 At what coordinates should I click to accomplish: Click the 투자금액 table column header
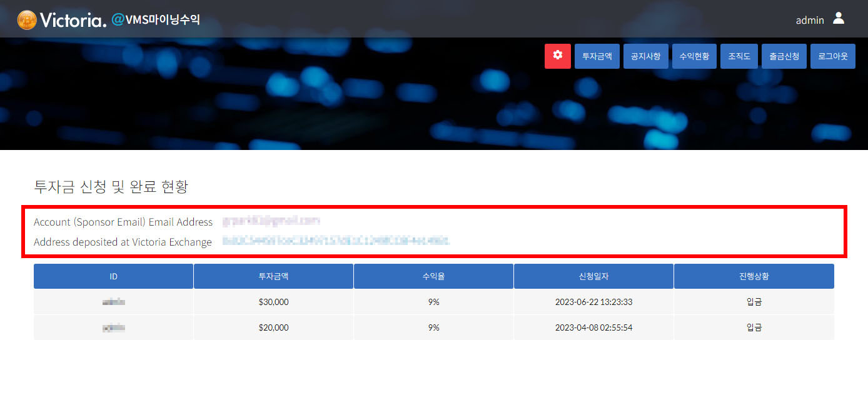click(x=273, y=276)
